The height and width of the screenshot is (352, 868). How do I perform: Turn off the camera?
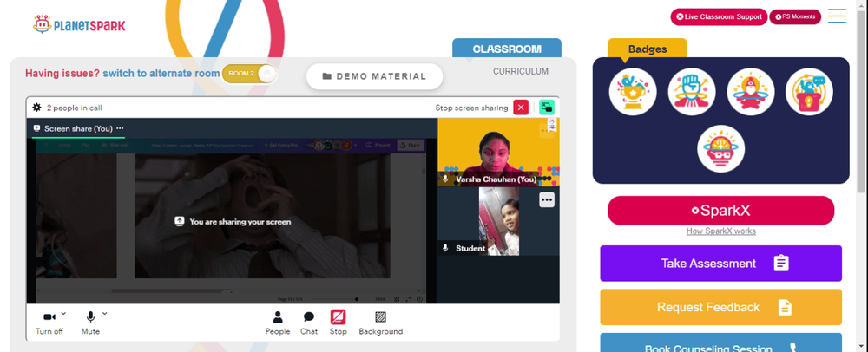(x=49, y=323)
